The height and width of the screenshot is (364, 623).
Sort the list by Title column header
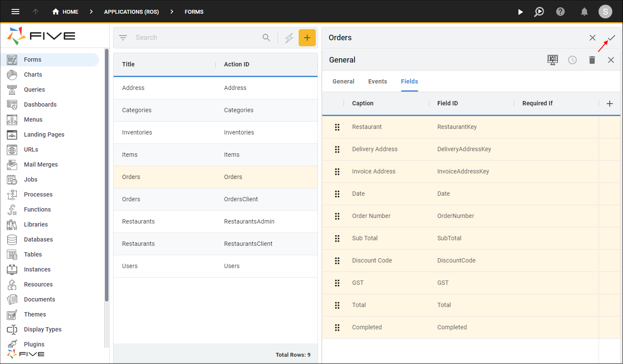pos(128,64)
